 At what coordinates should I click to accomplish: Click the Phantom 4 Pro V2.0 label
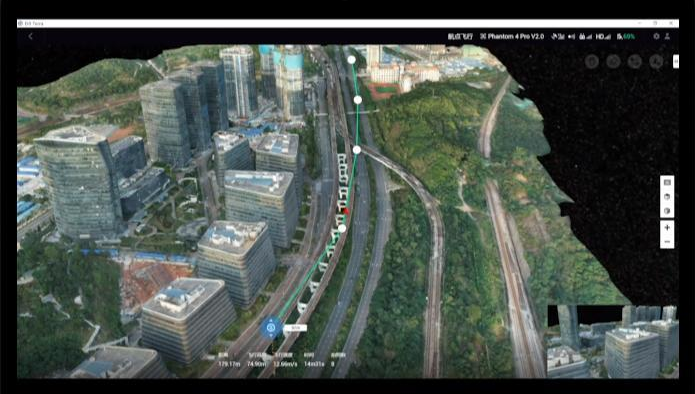[512, 36]
